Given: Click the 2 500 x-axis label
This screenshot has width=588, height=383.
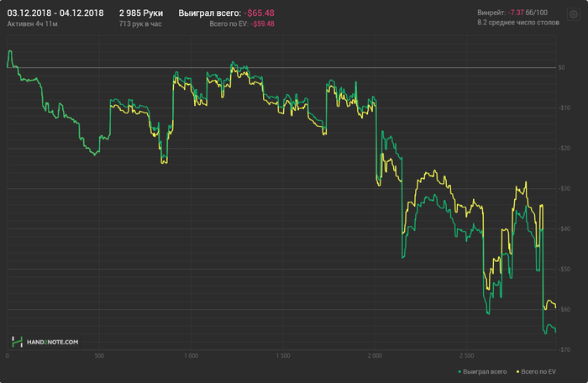Looking at the screenshot, I should (466, 355).
